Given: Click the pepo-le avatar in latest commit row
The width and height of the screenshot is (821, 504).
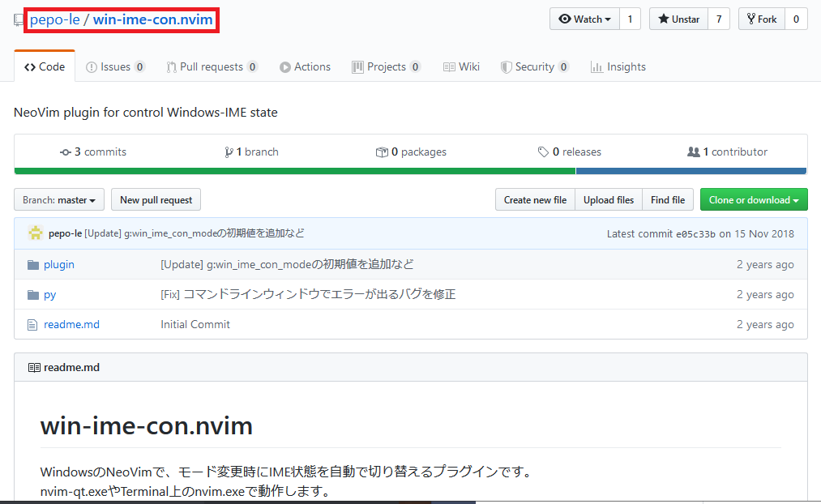Looking at the screenshot, I should 36,233.
